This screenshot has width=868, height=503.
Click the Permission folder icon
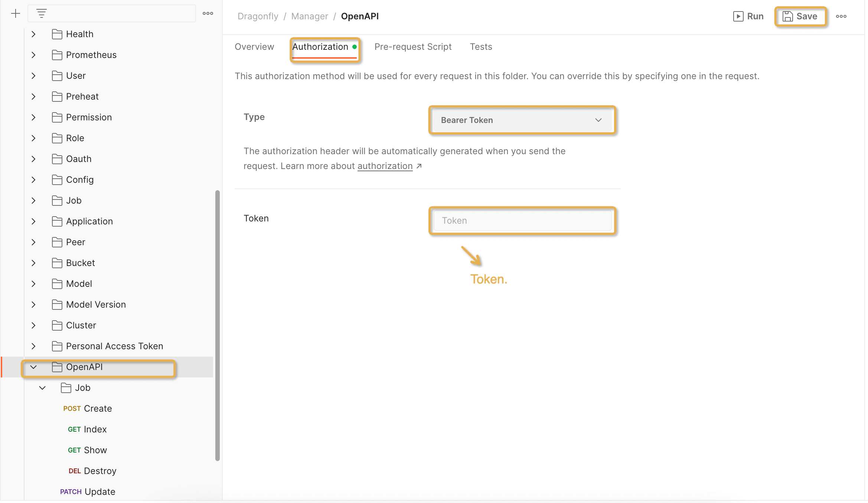pos(57,117)
